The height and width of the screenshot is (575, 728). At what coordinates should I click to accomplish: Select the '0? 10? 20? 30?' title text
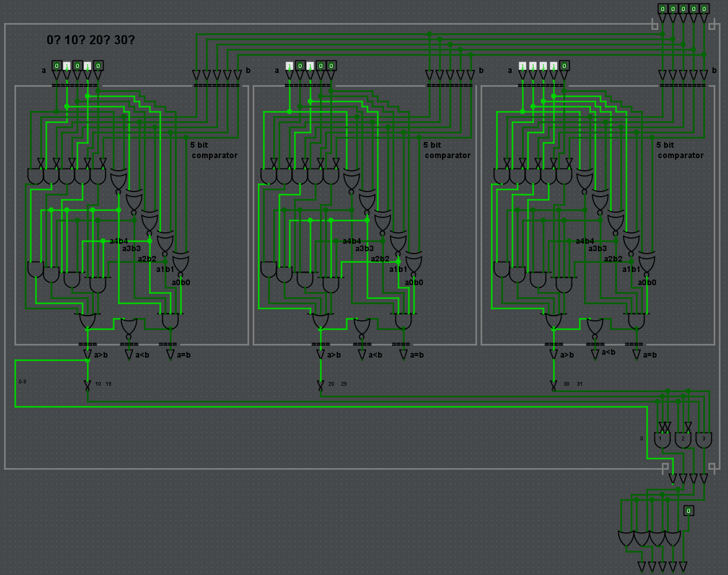tap(91, 40)
